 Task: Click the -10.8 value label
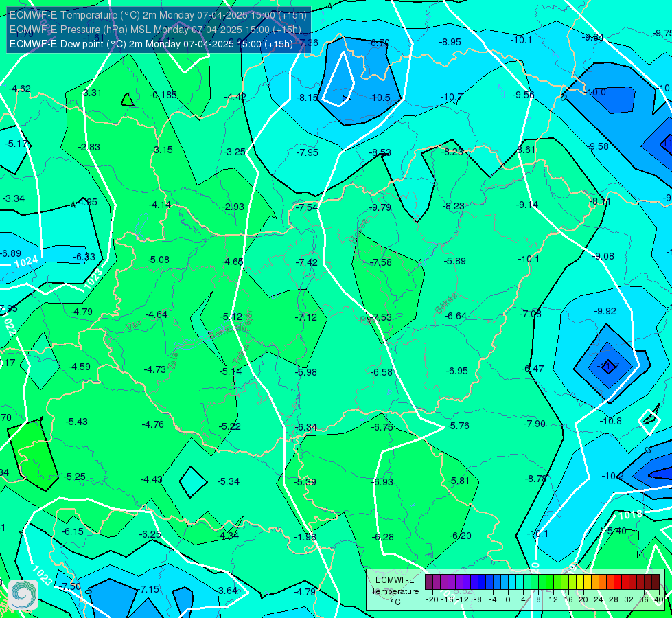tap(610, 421)
